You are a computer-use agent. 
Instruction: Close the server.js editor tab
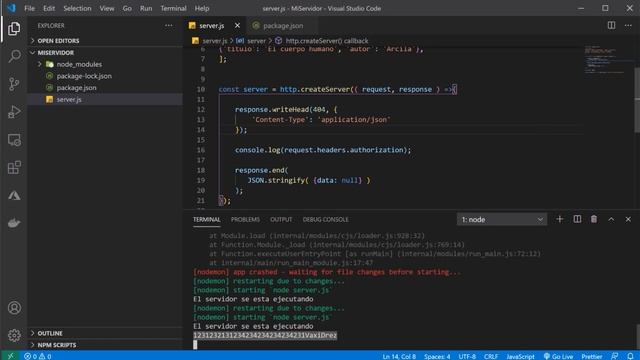(237, 25)
